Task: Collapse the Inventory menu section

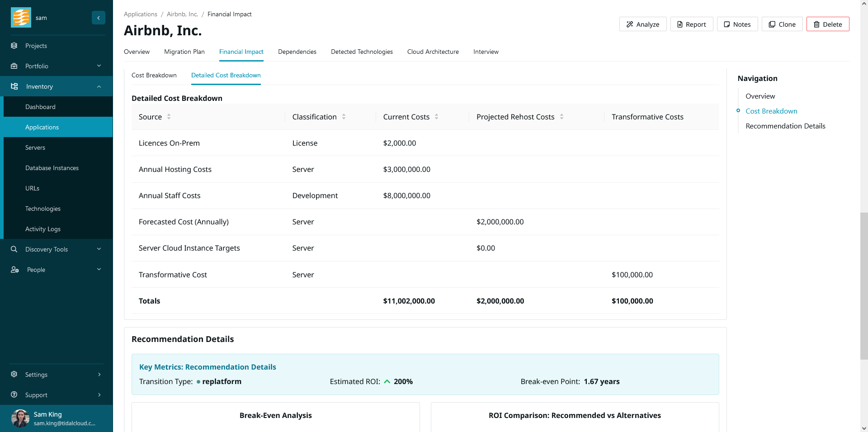Action: point(99,86)
